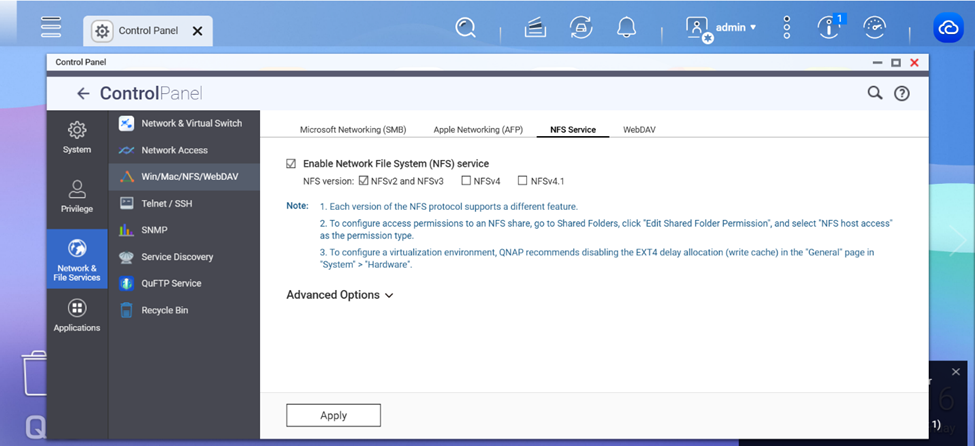Screen dimensions: 975x446
Task: Expand the Advanced Options section
Action: pyautogui.click(x=340, y=295)
